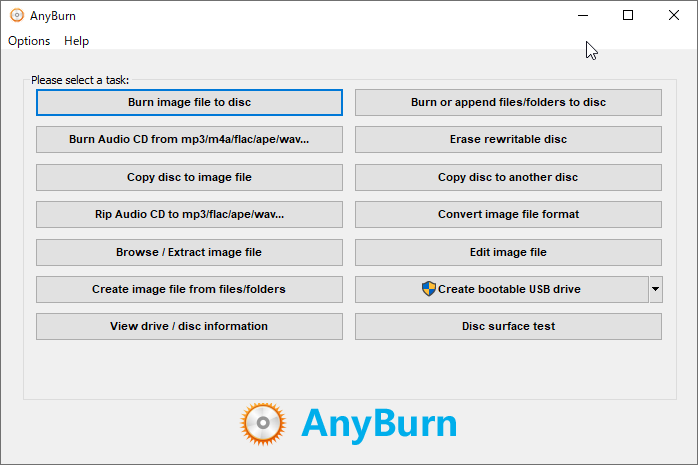
Task: Minimize the AnyBurn window
Action: [583, 16]
